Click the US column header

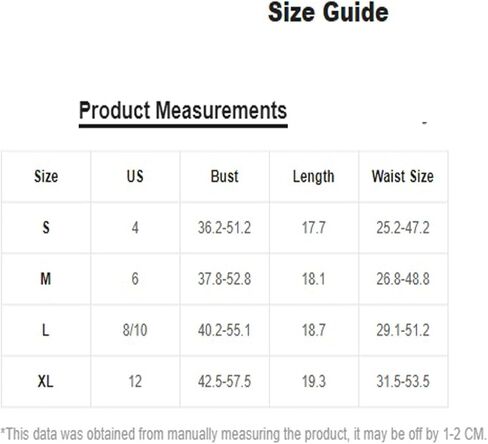coord(135,176)
